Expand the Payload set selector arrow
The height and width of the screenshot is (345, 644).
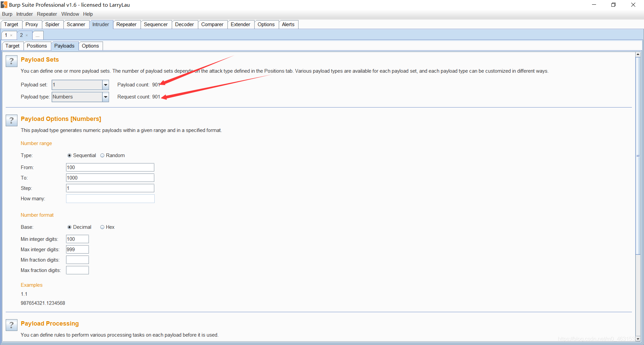(105, 85)
